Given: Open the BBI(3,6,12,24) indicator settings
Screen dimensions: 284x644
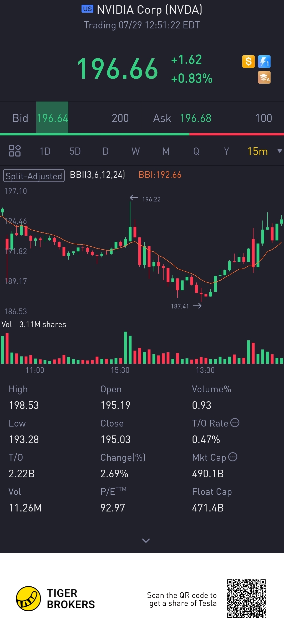Looking at the screenshot, I should click(x=97, y=175).
